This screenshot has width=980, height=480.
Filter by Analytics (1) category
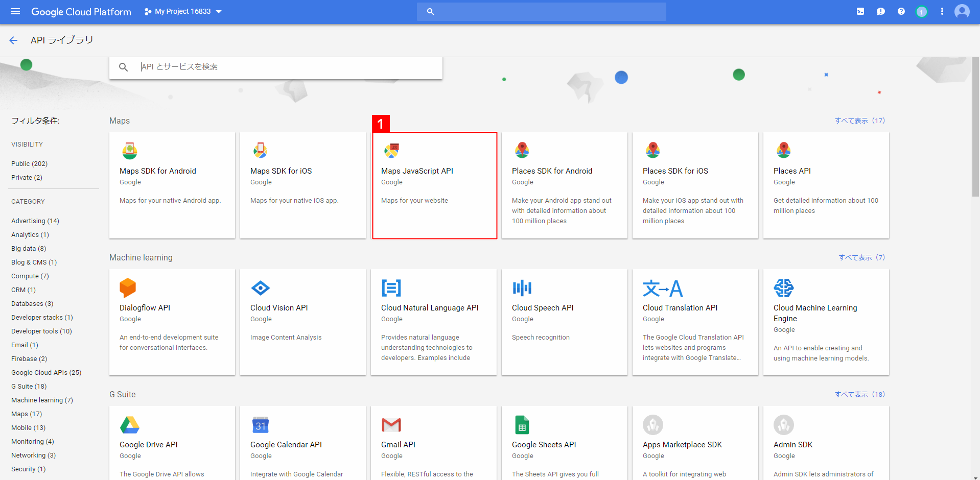tap(30, 235)
